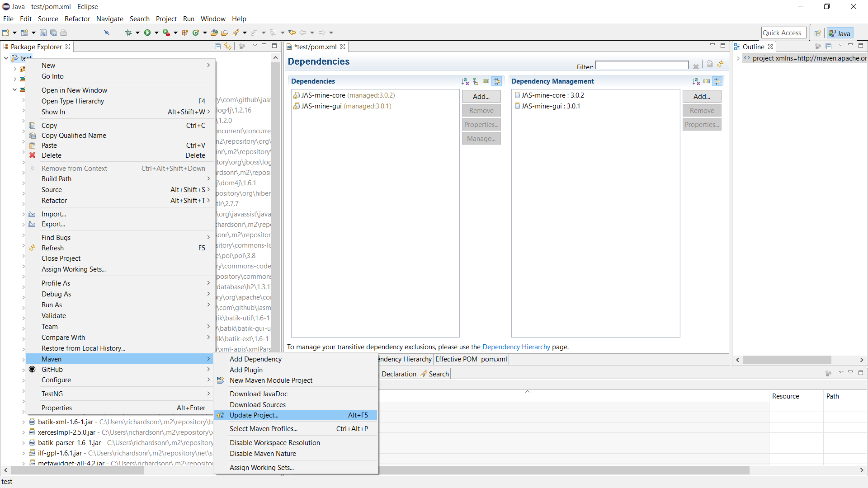Click the Debug bug toolbar icon
The height and width of the screenshot is (488, 868).
click(128, 33)
